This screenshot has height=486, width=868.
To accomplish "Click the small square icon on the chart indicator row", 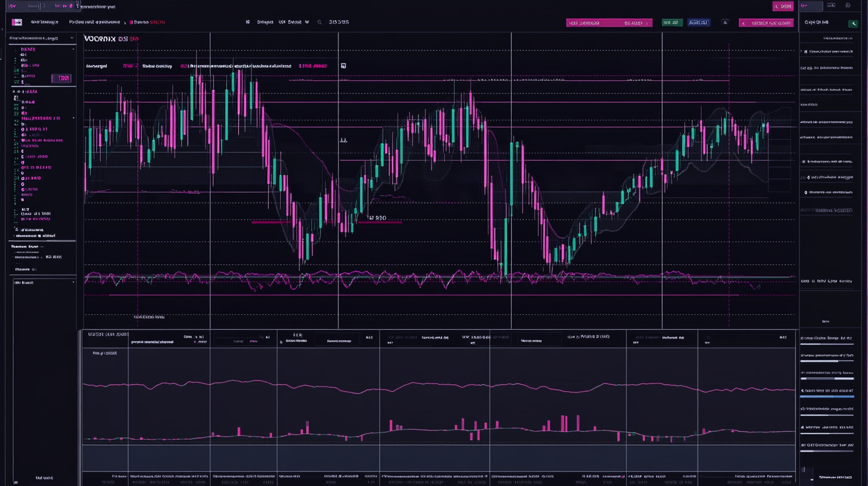I will [343, 66].
